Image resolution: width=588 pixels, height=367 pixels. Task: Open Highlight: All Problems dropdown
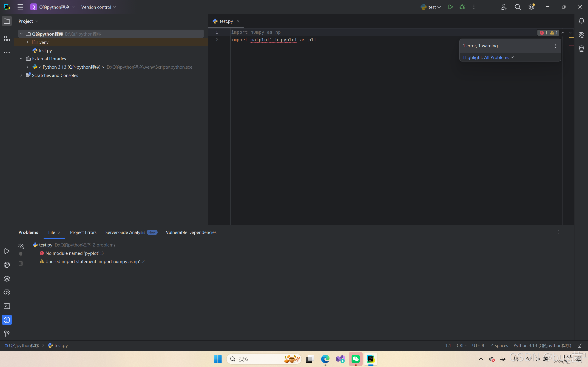pos(488,57)
